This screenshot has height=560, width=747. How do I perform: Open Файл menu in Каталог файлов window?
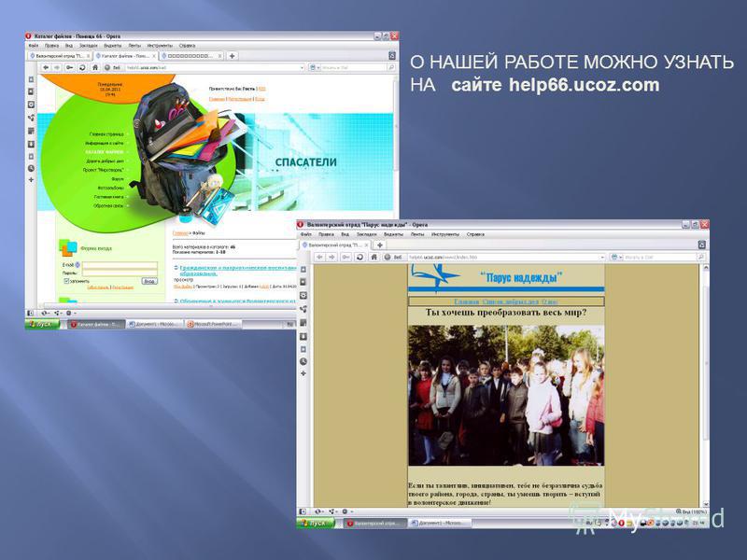[33, 46]
